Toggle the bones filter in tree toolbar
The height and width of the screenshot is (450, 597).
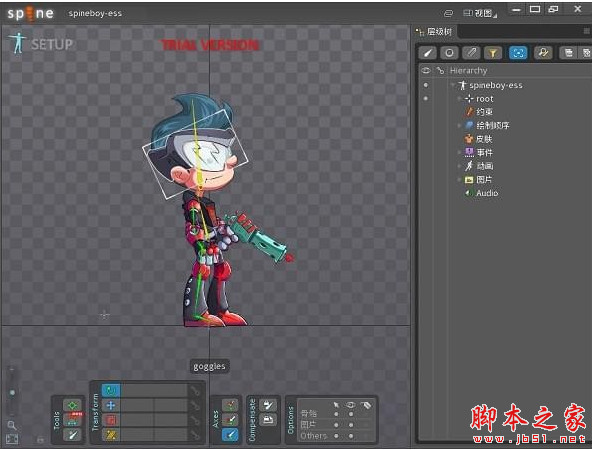(x=428, y=53)
